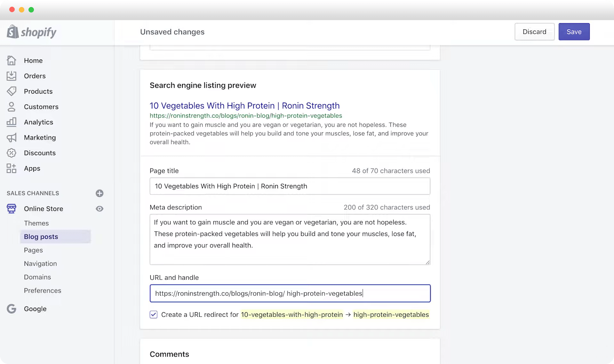The image size is (614, 364).
Task: Open Marketing with the megaphone icon
Action: pos(12,137)
